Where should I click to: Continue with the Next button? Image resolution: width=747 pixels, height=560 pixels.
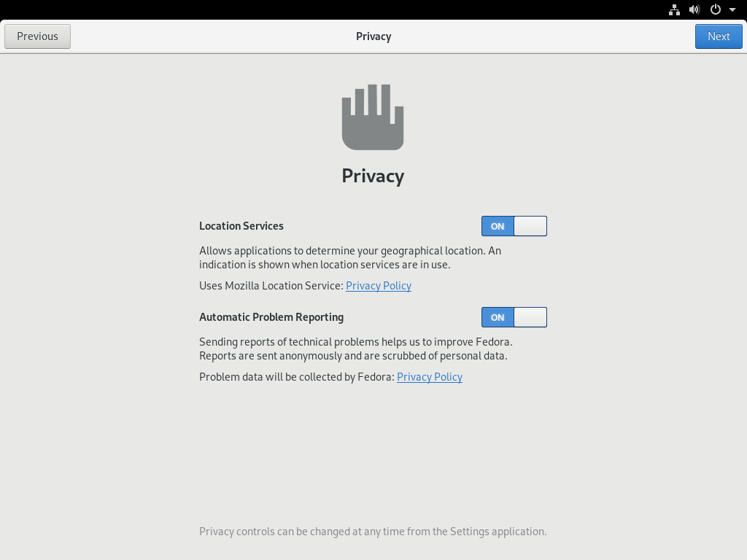[719, 36]
